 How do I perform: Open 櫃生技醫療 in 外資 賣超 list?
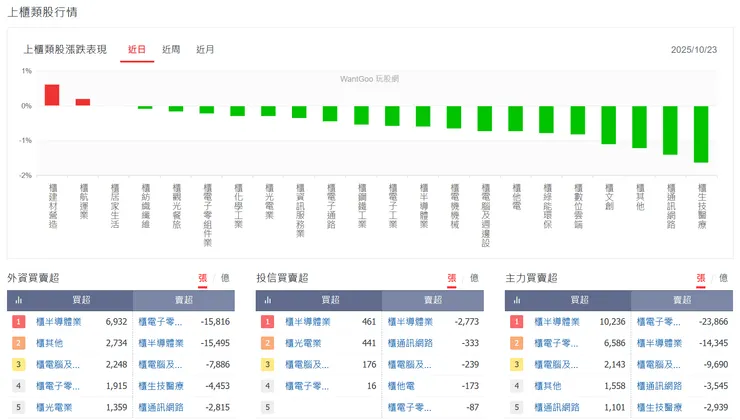[161, 386]
